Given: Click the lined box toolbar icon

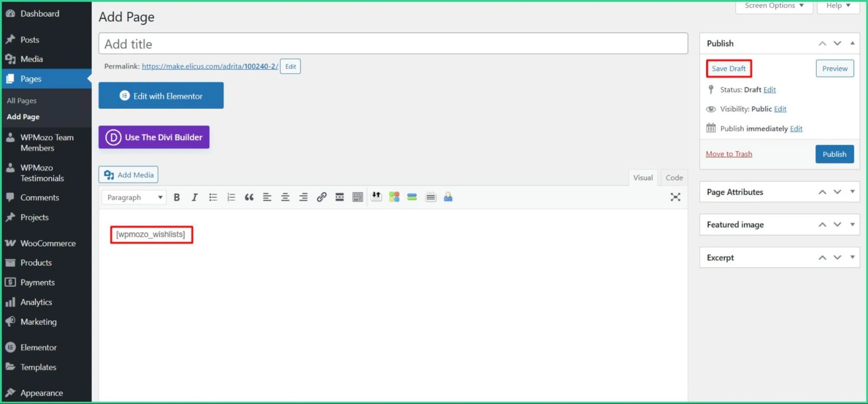Looking at the screenshot, I should point(430,197).
